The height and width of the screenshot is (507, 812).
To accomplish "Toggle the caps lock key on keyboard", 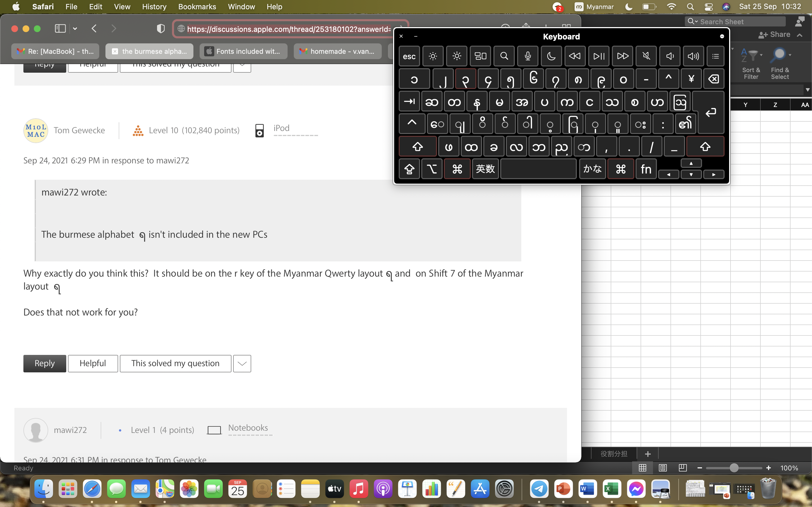I will pos(409,169).
